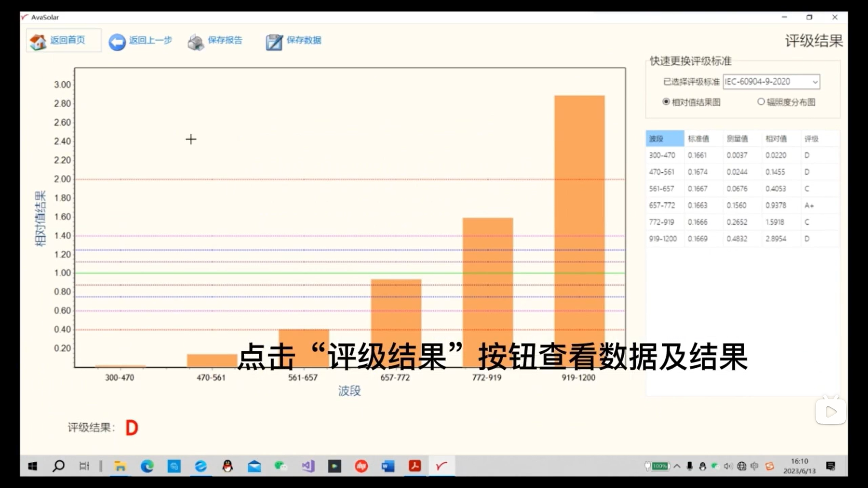Open Task View from the taskbar
Image resolution: width=868 pixels, height=488 pixels.
(84, 466)
